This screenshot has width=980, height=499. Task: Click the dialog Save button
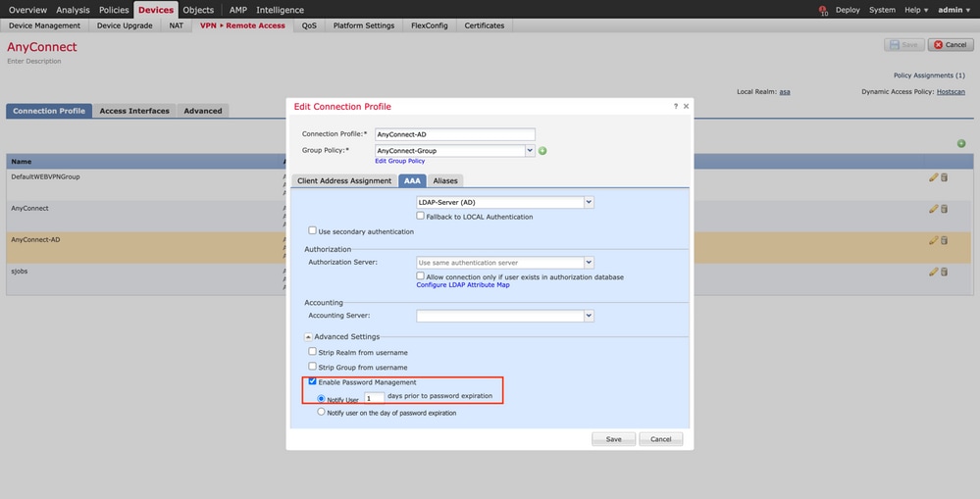(614, 439)
